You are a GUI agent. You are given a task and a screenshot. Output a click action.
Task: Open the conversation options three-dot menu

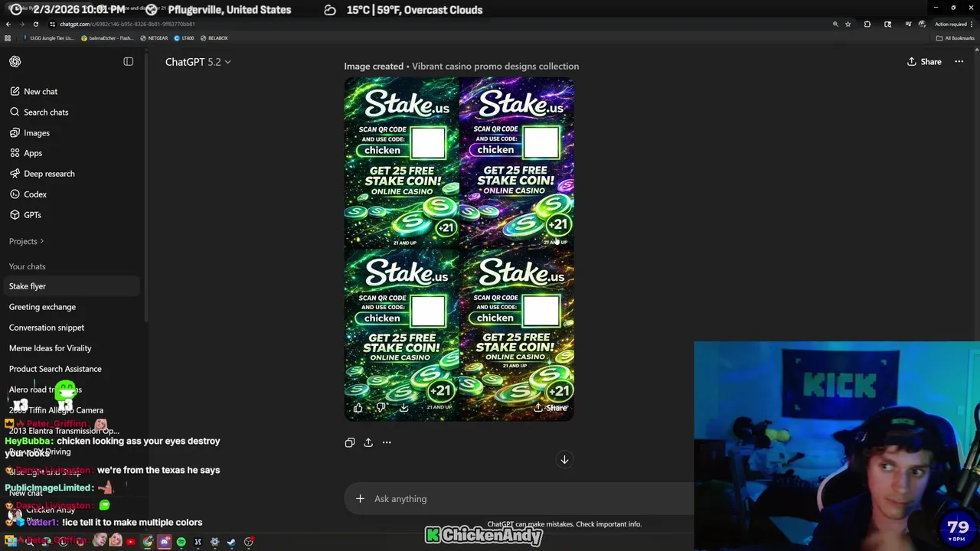point(959,62)
